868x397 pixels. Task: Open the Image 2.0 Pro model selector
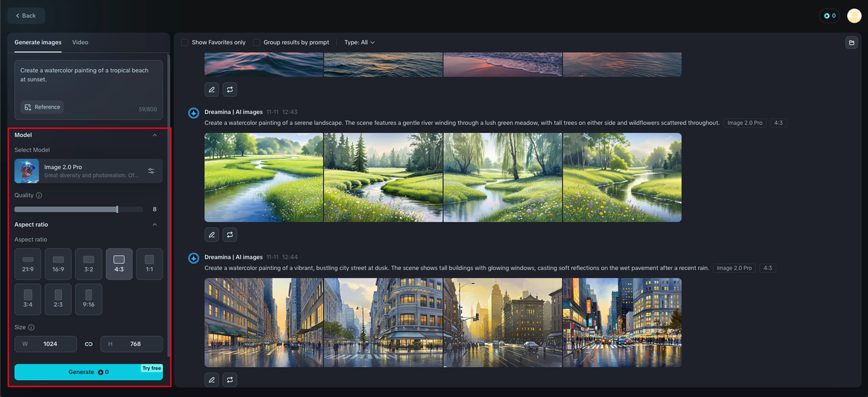tap(89, 171)
